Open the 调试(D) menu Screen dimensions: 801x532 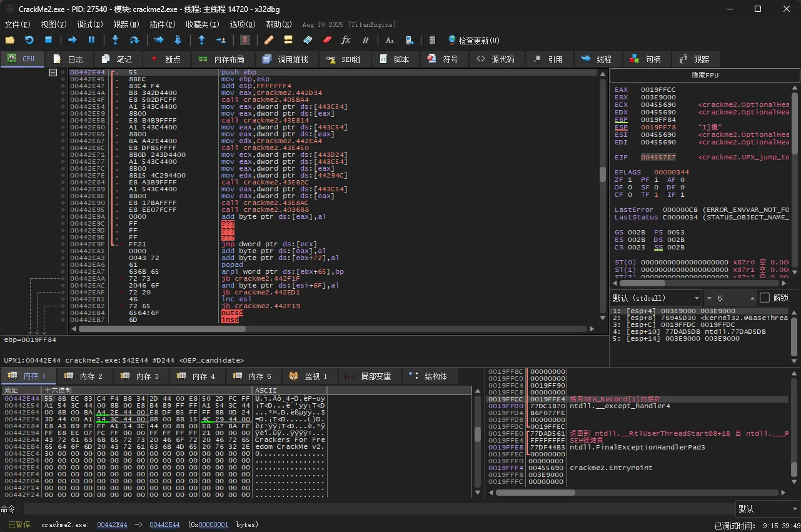coord(89,24)
